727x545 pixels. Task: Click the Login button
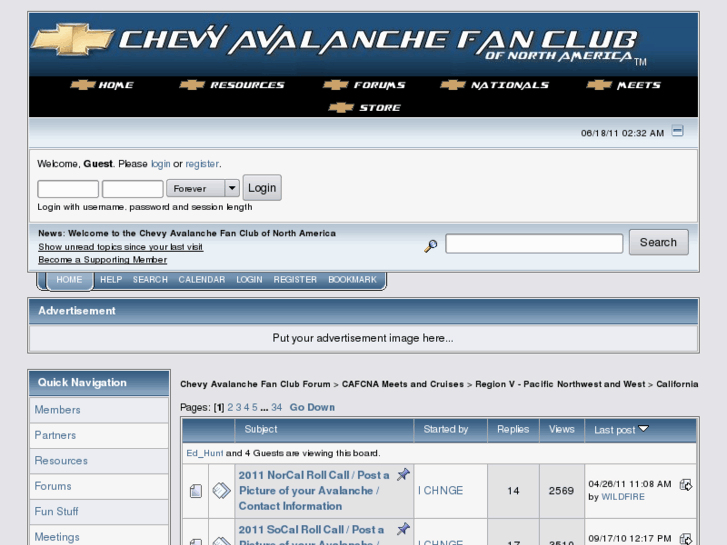(262, 188)
